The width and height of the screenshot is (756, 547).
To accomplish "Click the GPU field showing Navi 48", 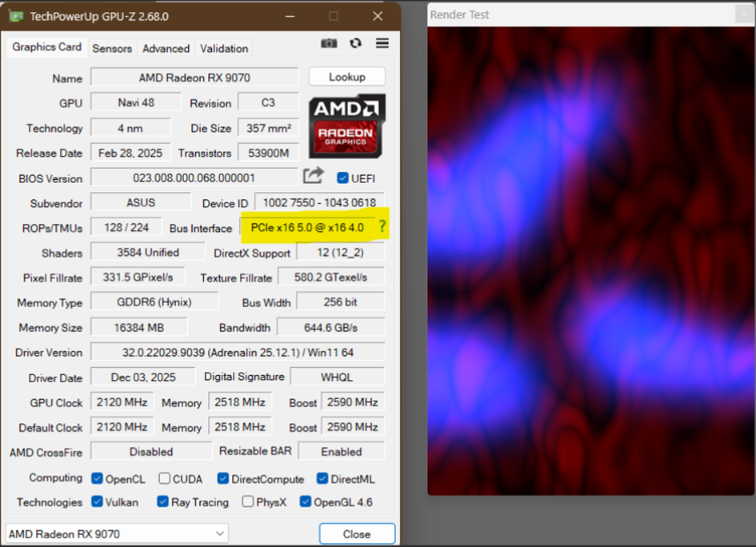I will (136, 102).
